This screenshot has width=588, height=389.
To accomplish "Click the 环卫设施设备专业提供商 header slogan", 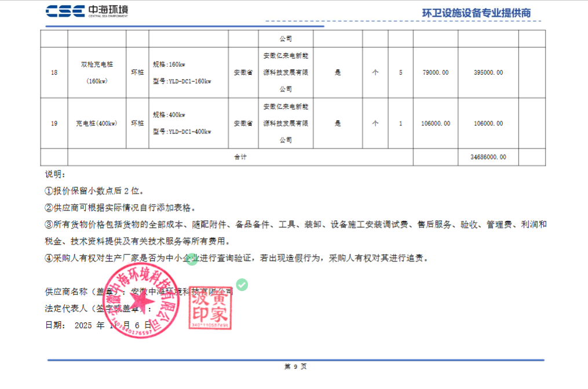I will [x=476, y=13].
